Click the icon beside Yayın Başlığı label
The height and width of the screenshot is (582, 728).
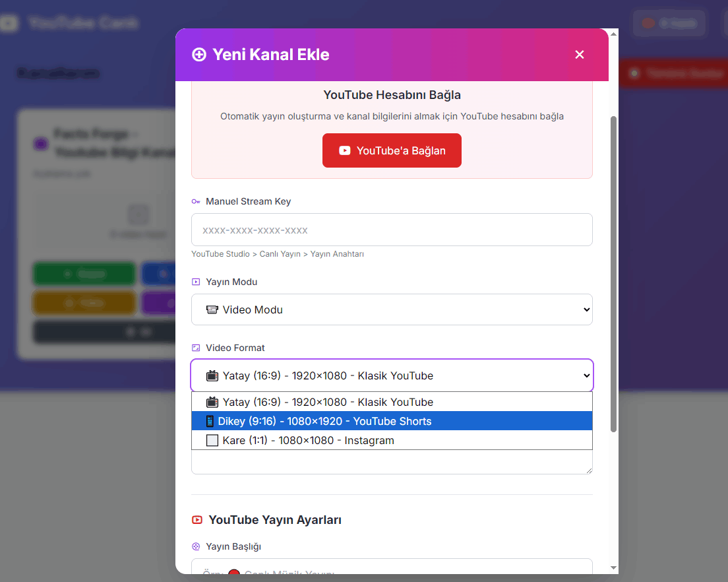tap(196, 547)
